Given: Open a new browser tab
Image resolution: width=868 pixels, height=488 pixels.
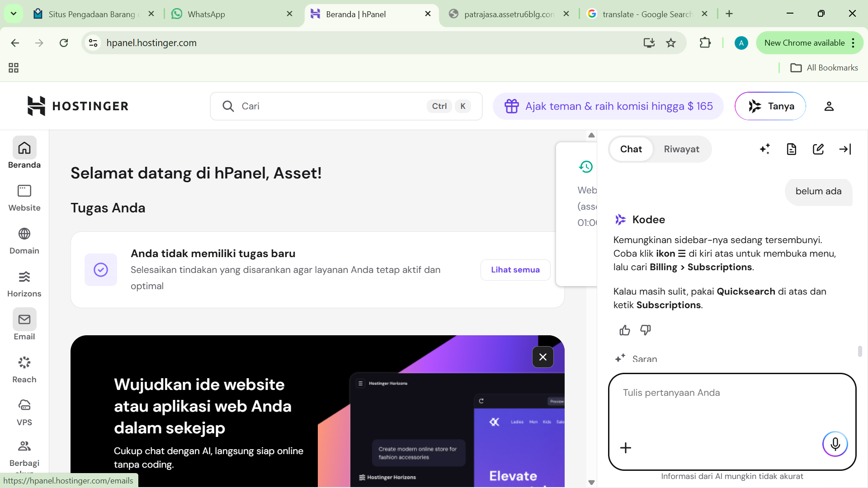Looking at the screenshot, I should 729,14.
